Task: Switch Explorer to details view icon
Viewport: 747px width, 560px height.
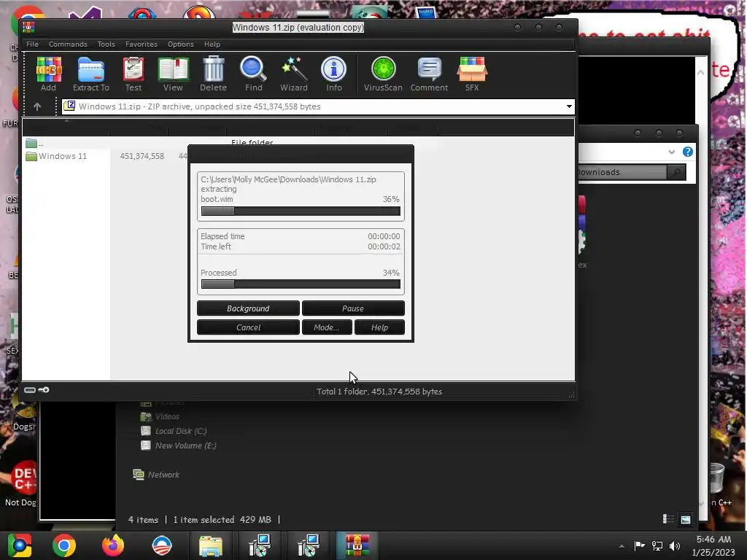Action: click(x=668, y=519)
